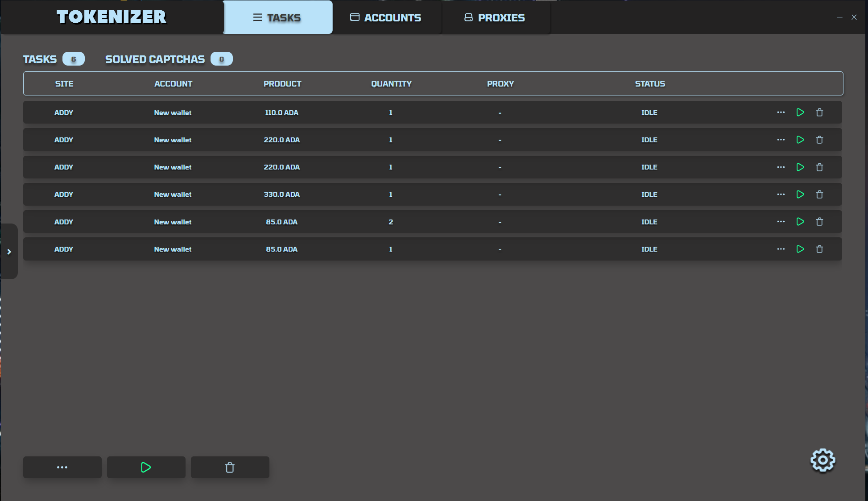The height and width of the screenshot is (501, 868).
Task: Expand the left sidebar chevron
Action: click(9, 252)
